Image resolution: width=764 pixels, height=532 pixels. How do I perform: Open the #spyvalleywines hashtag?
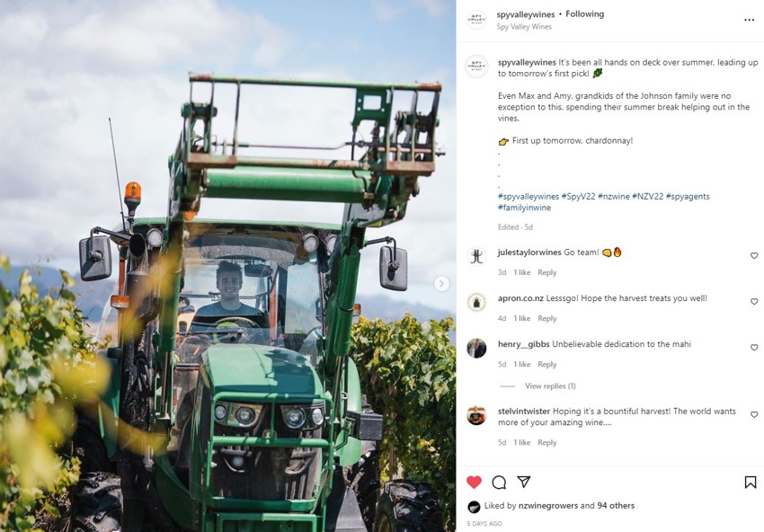[529, 196]
